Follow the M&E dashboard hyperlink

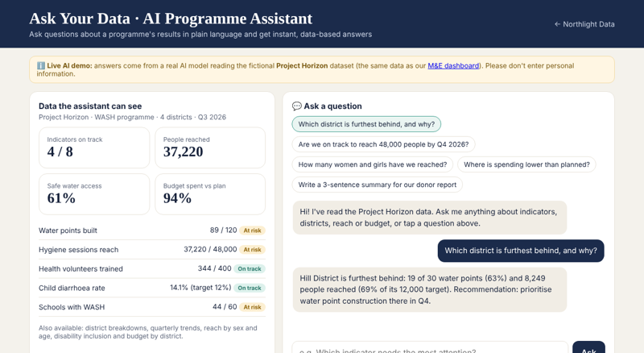tap(453, 66)
